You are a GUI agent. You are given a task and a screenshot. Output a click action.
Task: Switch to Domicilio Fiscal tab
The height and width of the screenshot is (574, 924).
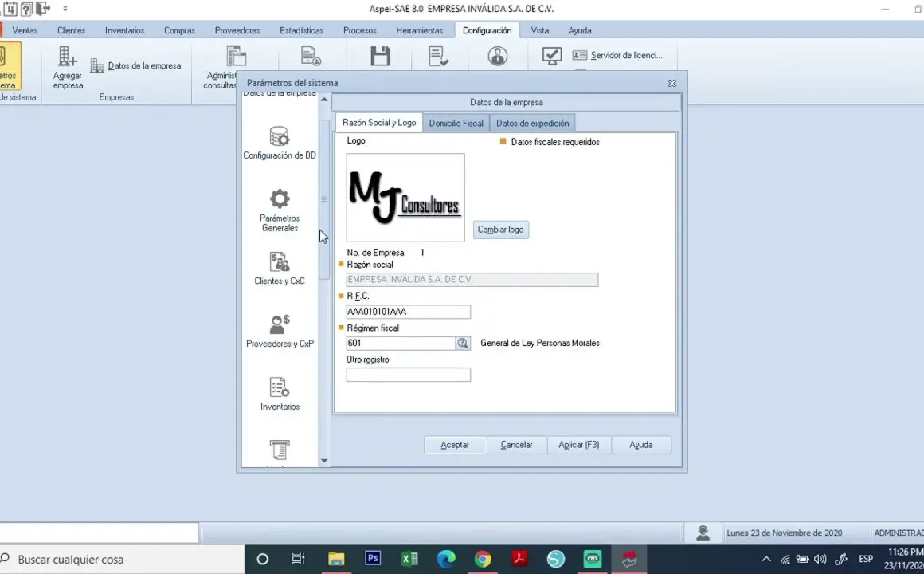456,124
